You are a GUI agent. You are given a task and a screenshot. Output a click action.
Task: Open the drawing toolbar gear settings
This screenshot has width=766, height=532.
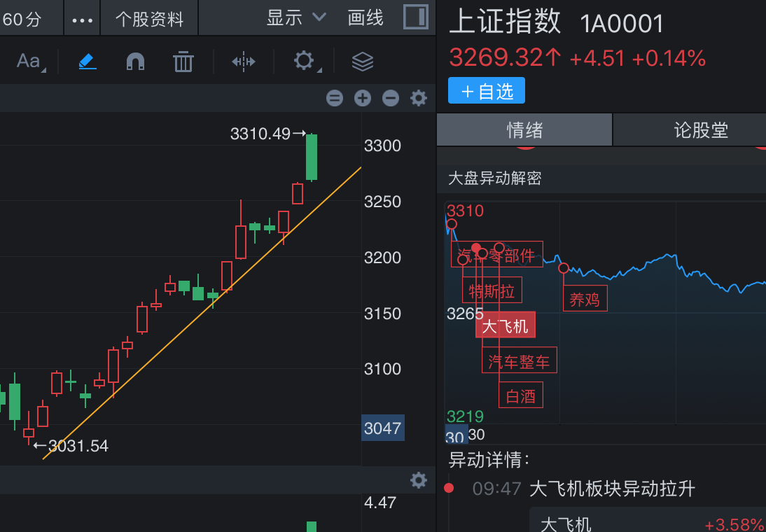[x=305, y=62]
